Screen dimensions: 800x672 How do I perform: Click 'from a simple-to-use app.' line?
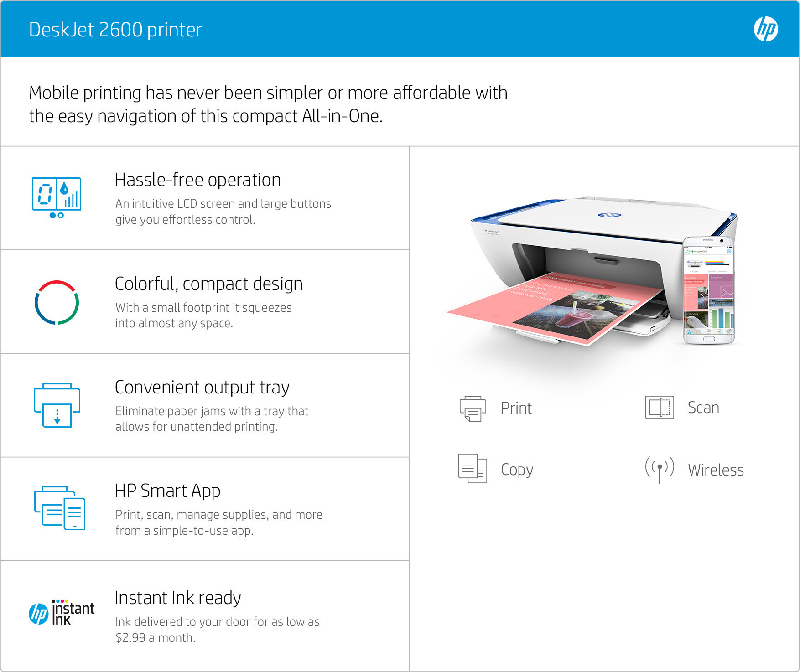point(184,531)
